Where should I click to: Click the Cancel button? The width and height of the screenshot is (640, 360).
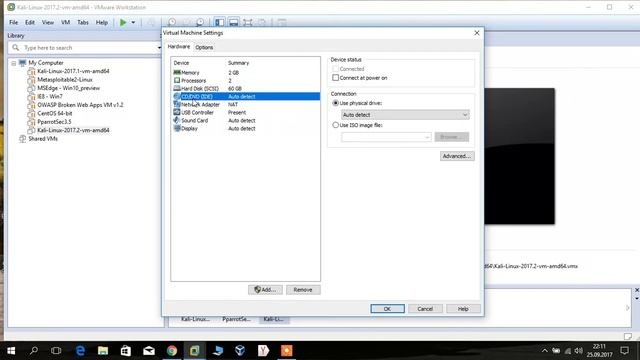(x=425, y=309)
